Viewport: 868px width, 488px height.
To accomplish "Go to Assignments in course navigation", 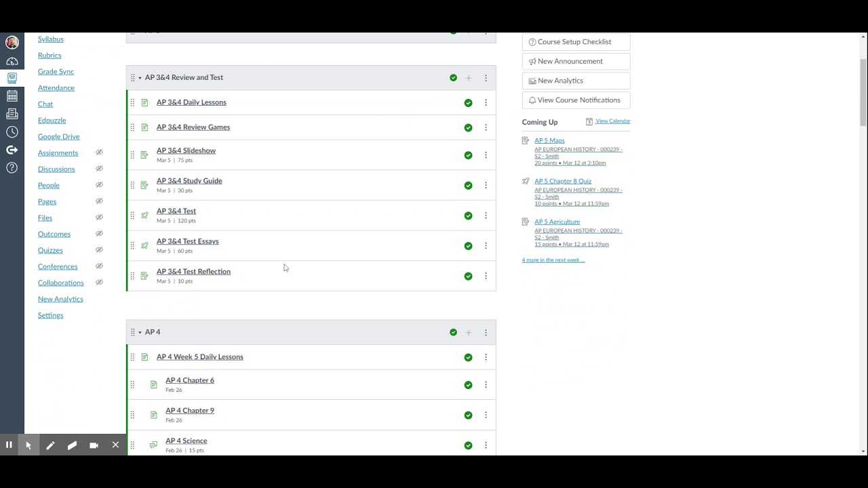I will click(58, 153).
